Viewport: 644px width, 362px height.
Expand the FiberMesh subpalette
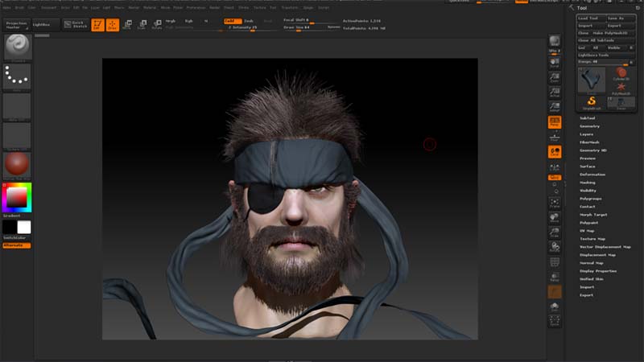pyautogui.click(x=589, y=142)
